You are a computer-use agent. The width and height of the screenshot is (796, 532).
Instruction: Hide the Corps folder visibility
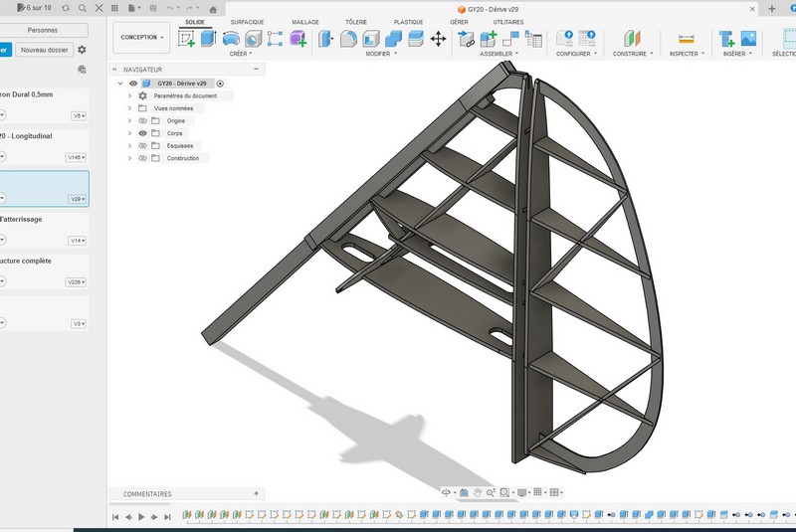[x=142, y=132]
